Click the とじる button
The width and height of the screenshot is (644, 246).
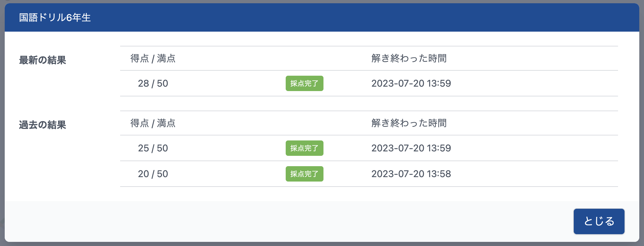coord(599,221)
